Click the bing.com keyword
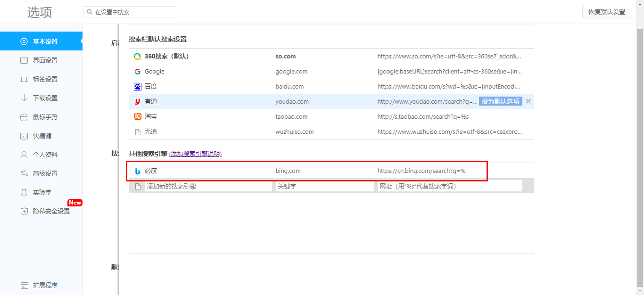The width and height of the screenshot is (644, 295). coord(288,171)
